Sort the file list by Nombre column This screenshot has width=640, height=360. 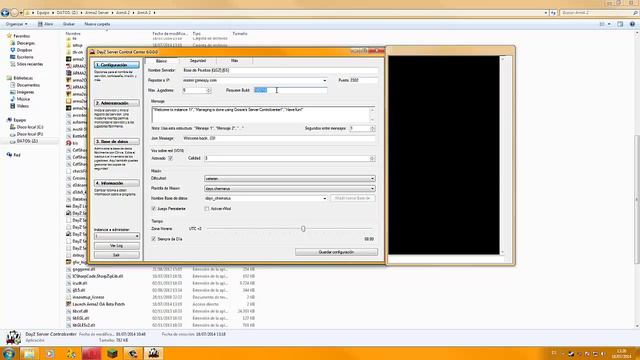73,33
